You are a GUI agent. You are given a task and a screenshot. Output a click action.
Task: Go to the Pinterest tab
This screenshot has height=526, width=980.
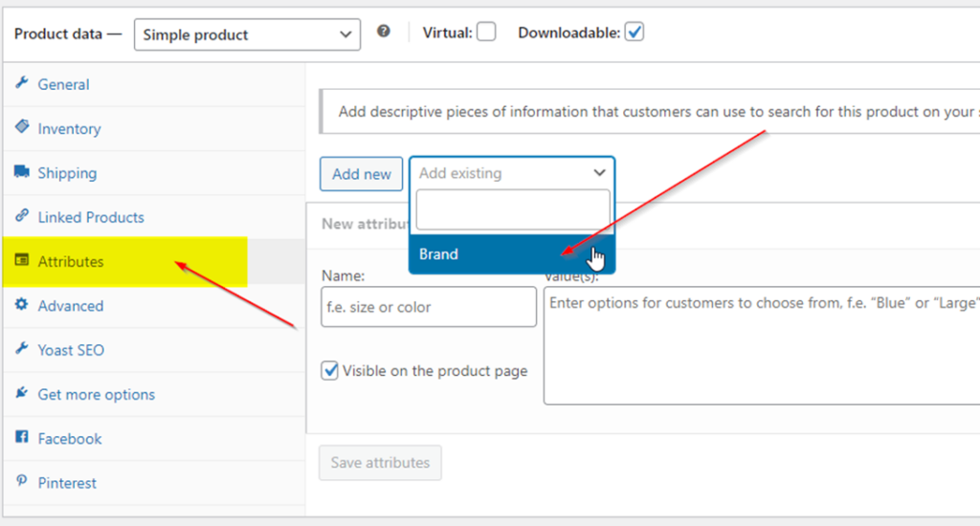[x=154, y=484]
